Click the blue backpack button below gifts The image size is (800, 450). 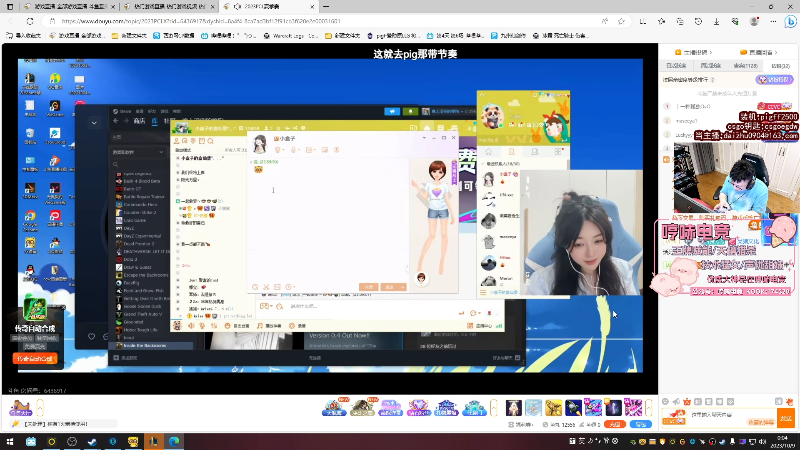click(641, 424)
